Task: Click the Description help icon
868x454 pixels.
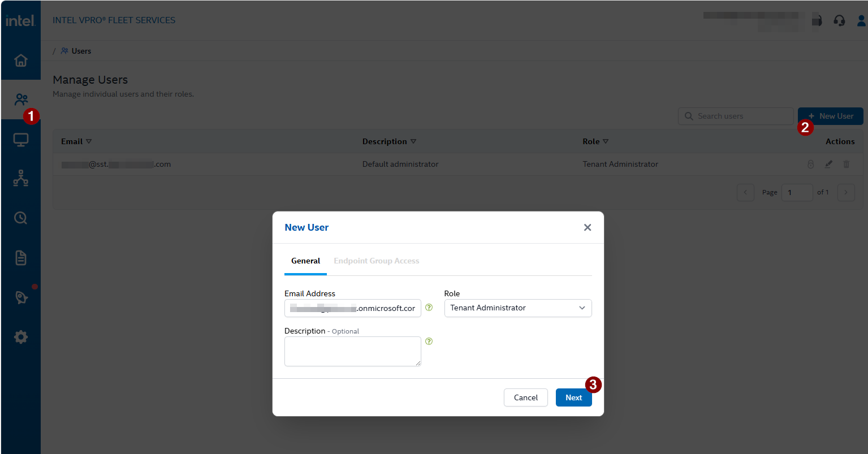Action: coord(429,341)
